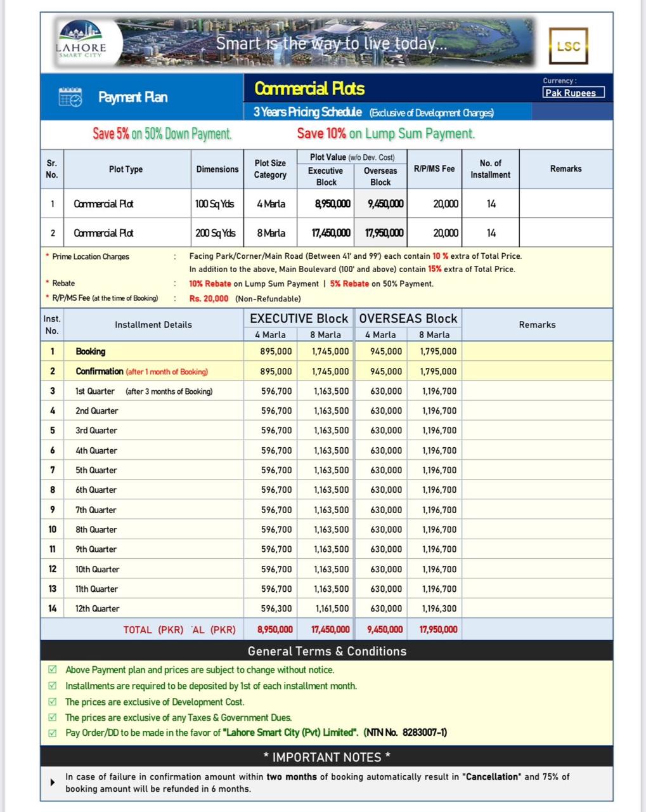The height and width of the screenshot is (812, 646).
Task: Click the Booking amount for Overseas 8 Marla
Action: [x=438, y=351]
